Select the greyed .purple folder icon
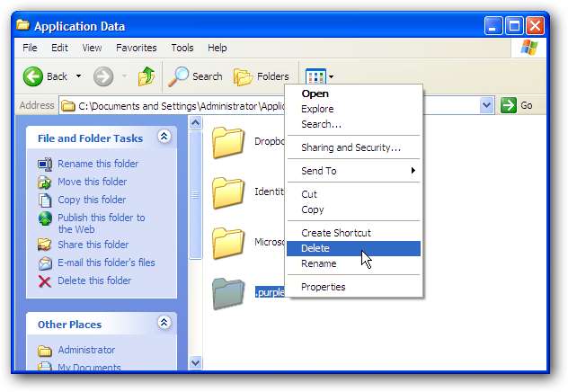This screenshot has width=568, height=392. tap(228, 294)
